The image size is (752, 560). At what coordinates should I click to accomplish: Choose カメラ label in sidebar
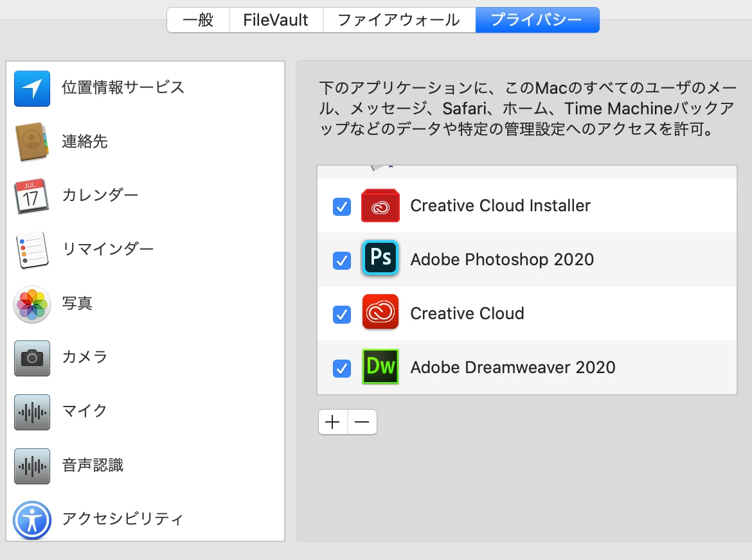pyautogui.click(x=84, y=357)
